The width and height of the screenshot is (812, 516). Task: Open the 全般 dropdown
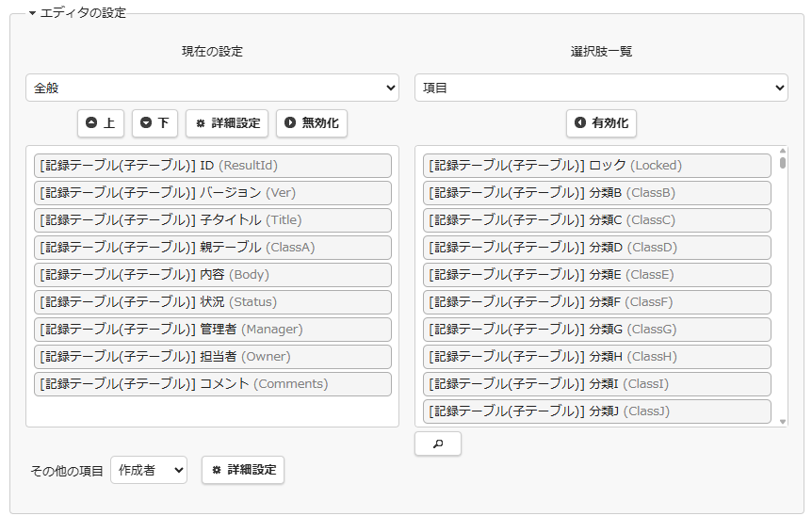click(x=212, y=88)
